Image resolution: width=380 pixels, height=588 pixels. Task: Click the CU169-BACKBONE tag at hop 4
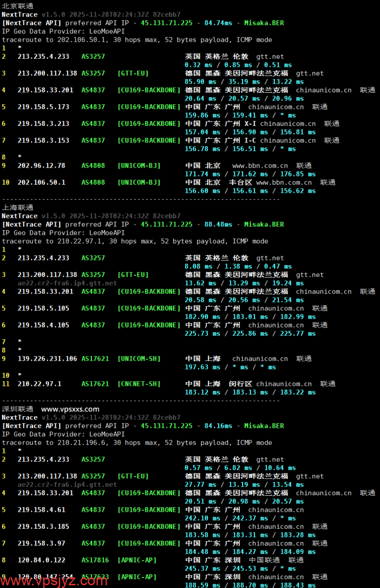[x=149, y=90]
